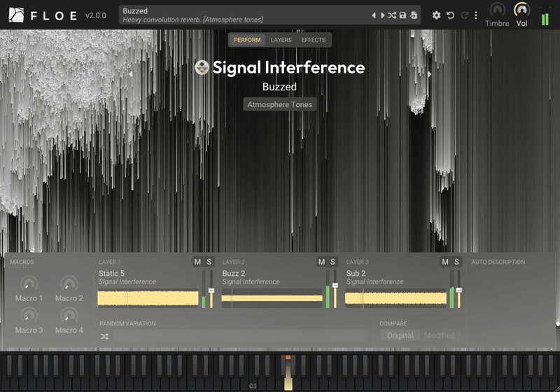Select Original in Compare
This screenshot has width=560, height=392.
400,335
